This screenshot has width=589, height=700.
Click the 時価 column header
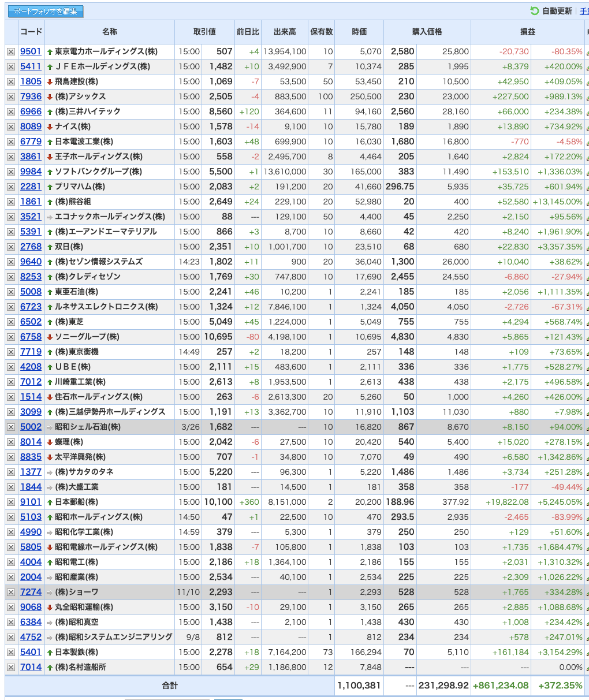pyautogui.click(x=359, y=32)
